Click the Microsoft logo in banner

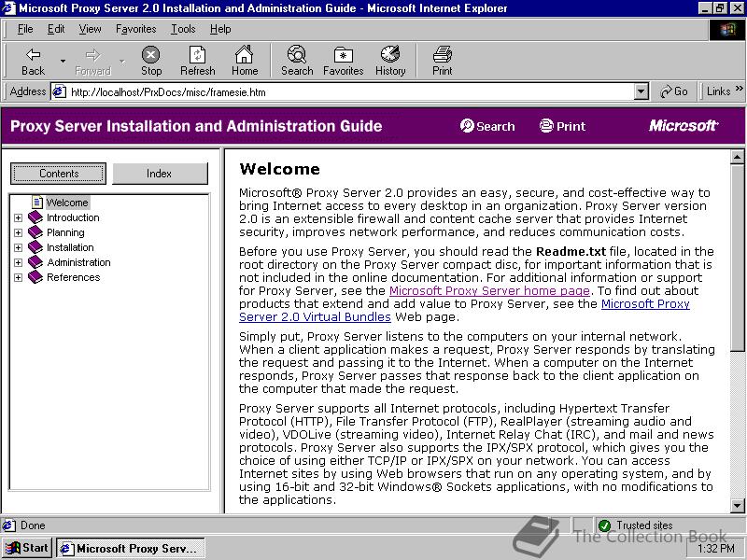(x=684, y=126)
